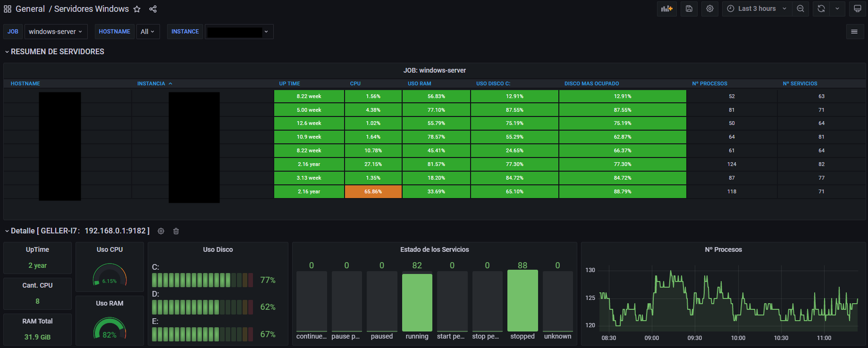The width and height of the screenshot is (868, 348).
Task: Click the Uso RAM 82% gauge
Action: 110,328
